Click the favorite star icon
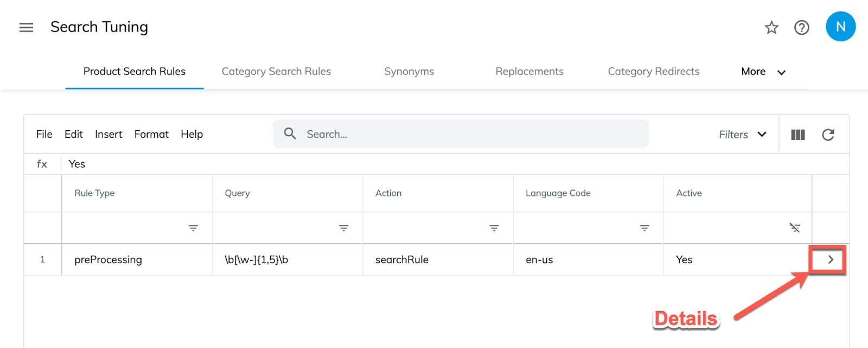 tap(771, 27)
